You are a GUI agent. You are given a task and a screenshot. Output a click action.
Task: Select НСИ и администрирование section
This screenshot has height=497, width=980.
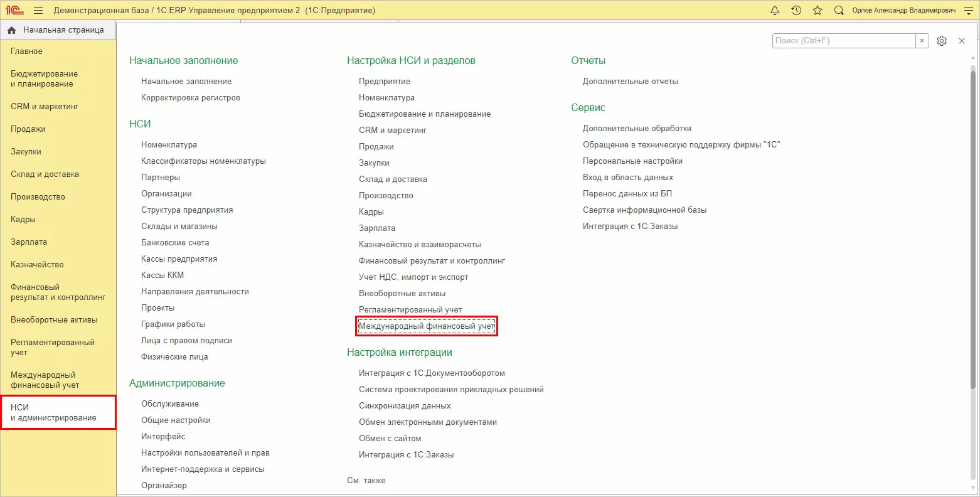[58, 412]
